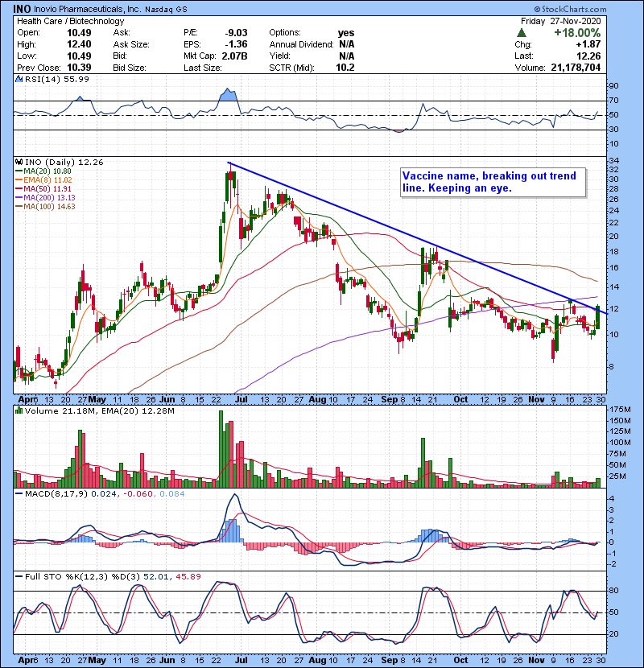The image size is (644, 668).
Task: Click the 80 level on stochastic axis
Action: [x=613, y=591]
